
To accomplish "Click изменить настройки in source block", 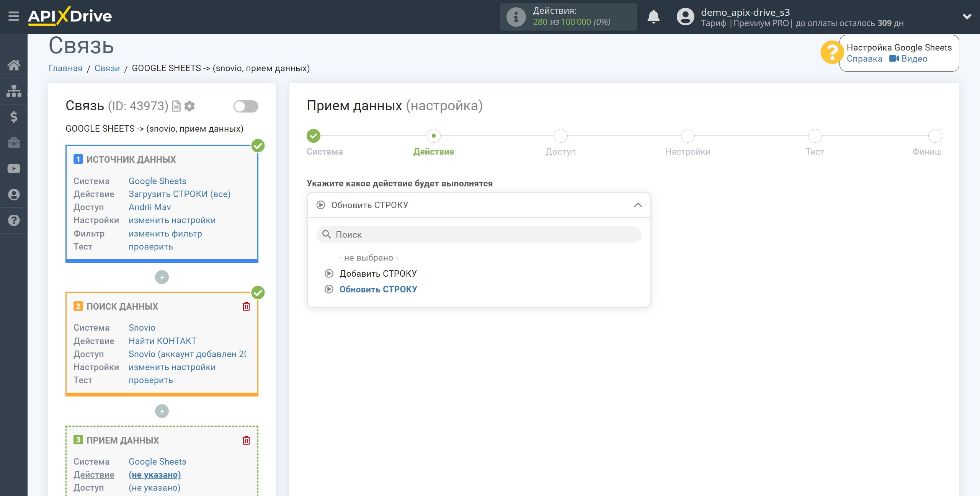I will tap(172, 220).
